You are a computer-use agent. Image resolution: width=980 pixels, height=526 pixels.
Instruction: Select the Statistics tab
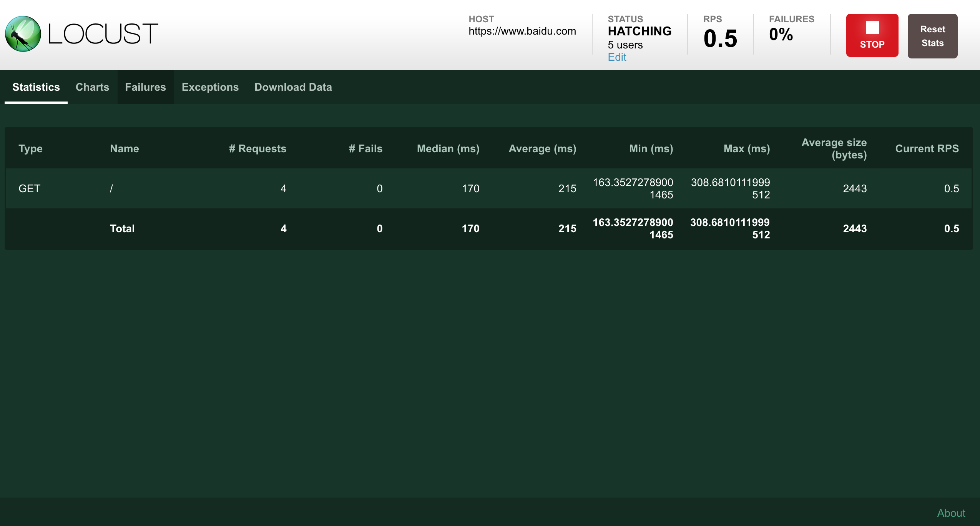coord(36,87)
